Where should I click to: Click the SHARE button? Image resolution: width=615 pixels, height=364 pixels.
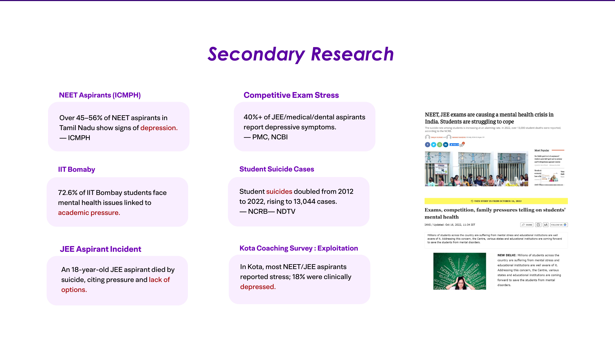527,225
